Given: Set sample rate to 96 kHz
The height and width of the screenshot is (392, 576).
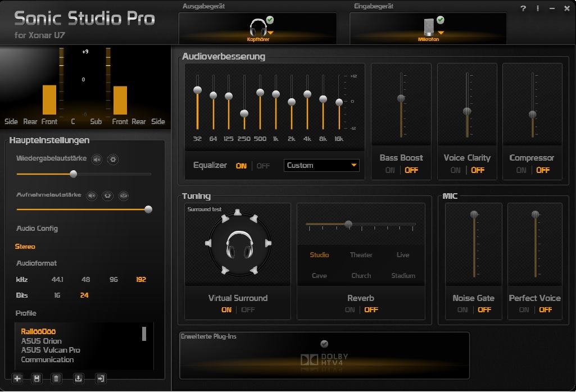Looking at the screenshot, I should coord(114,280).
